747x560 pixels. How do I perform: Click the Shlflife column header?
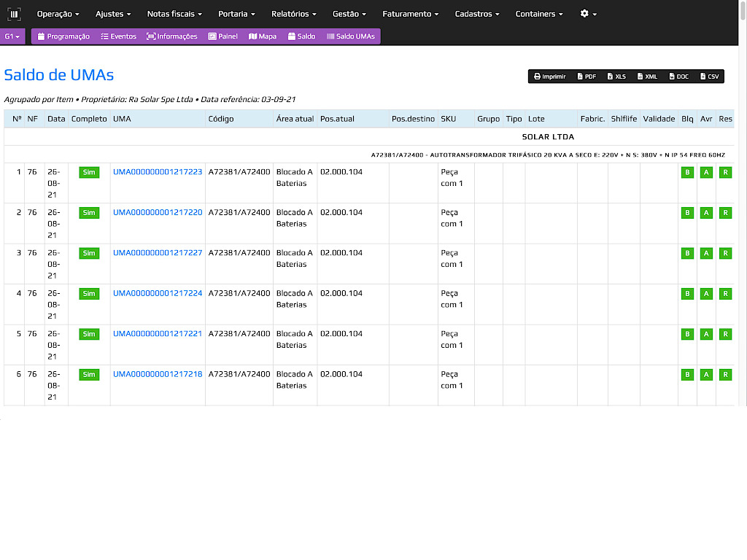pyautogui.click(x=624, y=119)
